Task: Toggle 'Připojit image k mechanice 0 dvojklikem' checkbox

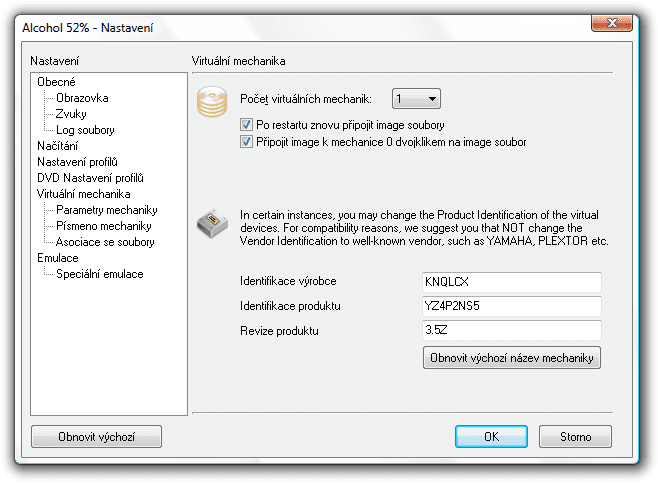Action: click(246, 142)
